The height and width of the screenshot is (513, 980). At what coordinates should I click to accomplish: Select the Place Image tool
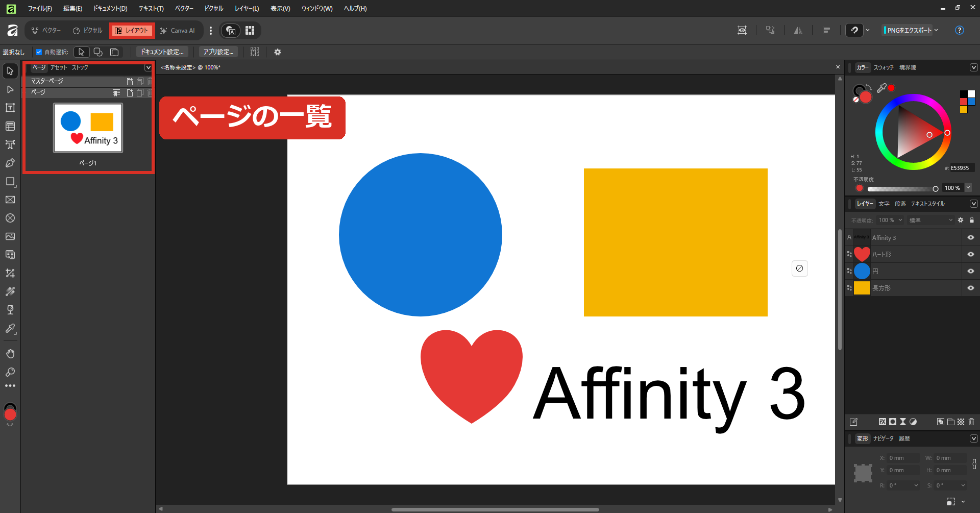[x=10, y=236]
